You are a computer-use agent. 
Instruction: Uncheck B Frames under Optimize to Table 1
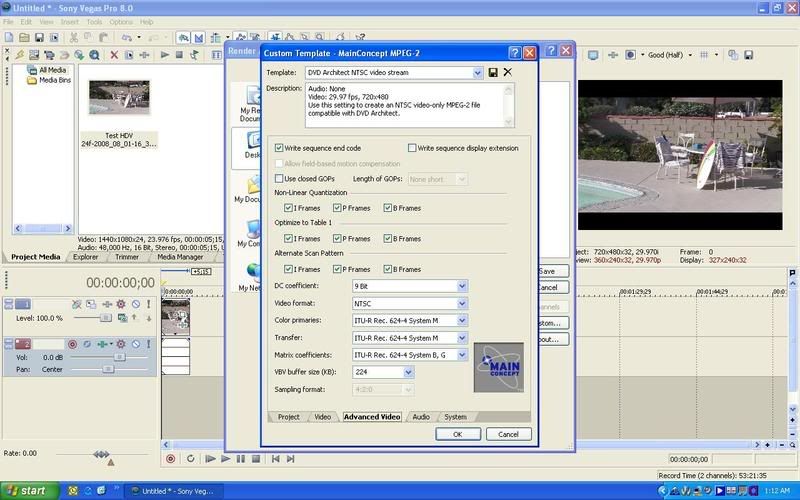coord(387,239)
